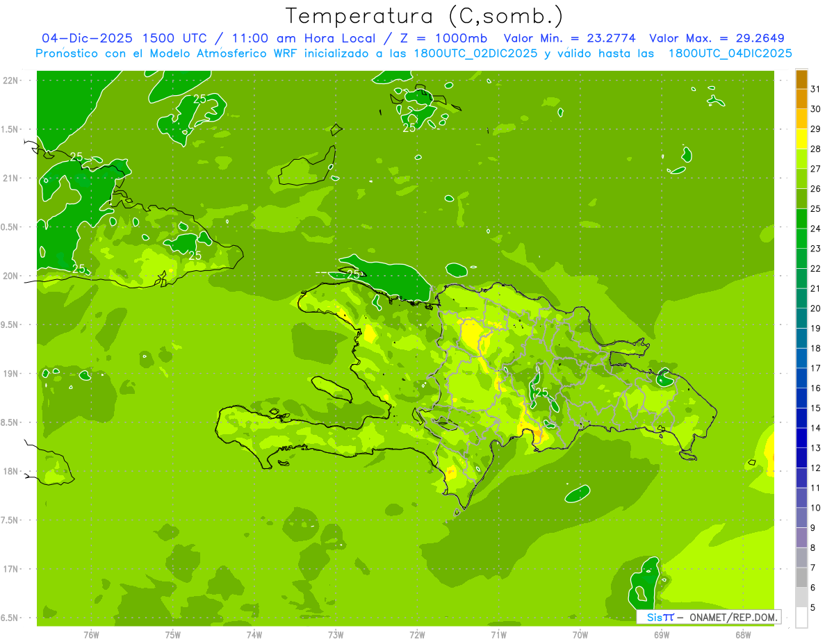Pick the lime swatch between 27 and 28
This screenshot has height=644, width=834.
[x=801, y=159]
